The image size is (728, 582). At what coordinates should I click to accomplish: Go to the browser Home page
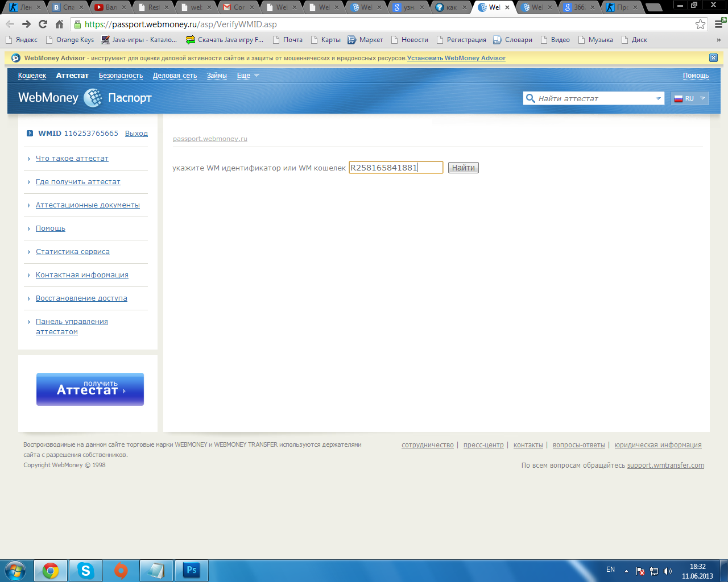click(59, 24)
